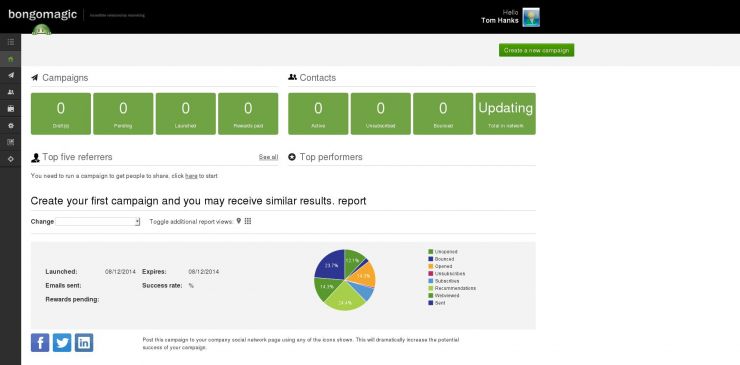Open campaigns via paper plane sidebar icon

pos(10,75)
